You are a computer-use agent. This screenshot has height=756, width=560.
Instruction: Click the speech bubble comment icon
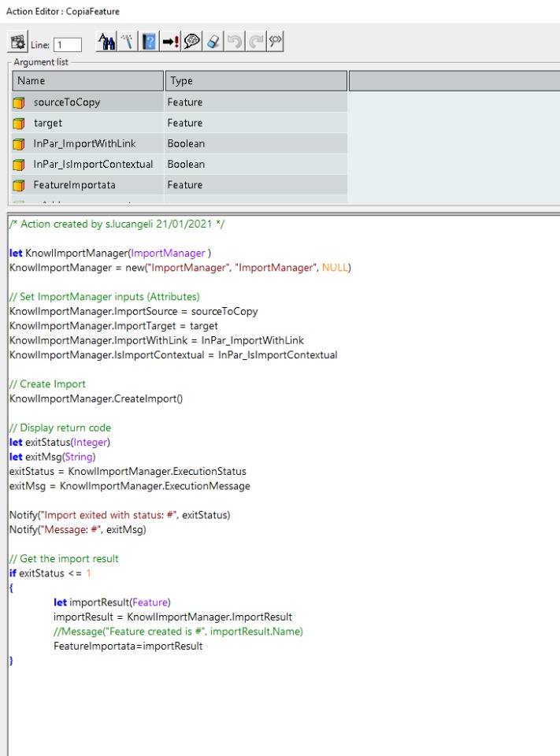(x=192, y=42)
